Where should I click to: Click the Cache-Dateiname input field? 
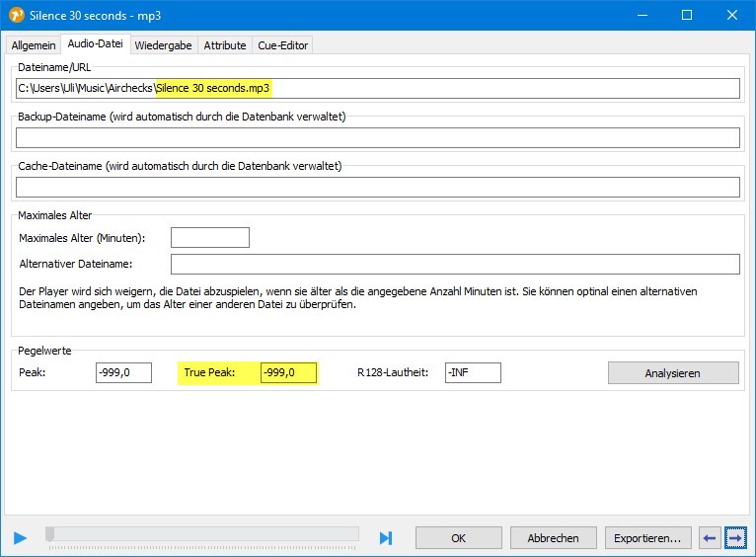coord(378,187)
